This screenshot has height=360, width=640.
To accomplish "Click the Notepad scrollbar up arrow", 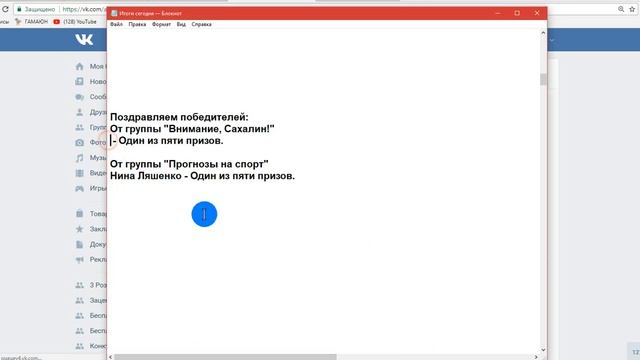I will [543, 33].
